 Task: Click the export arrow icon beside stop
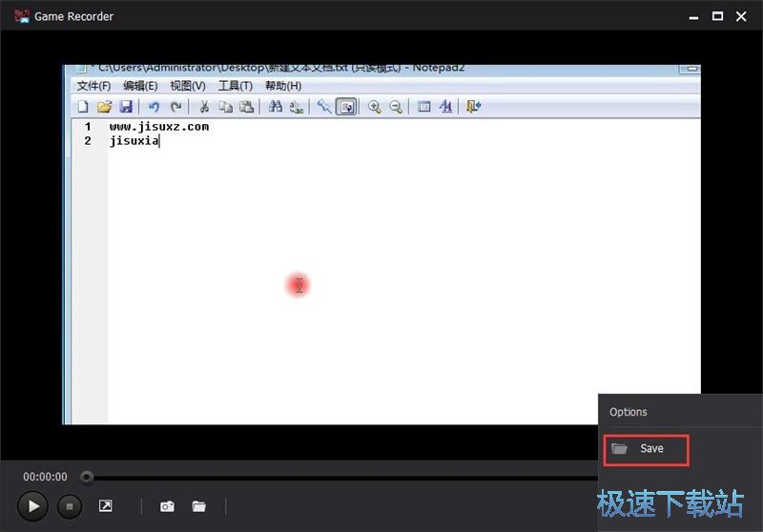106,505
